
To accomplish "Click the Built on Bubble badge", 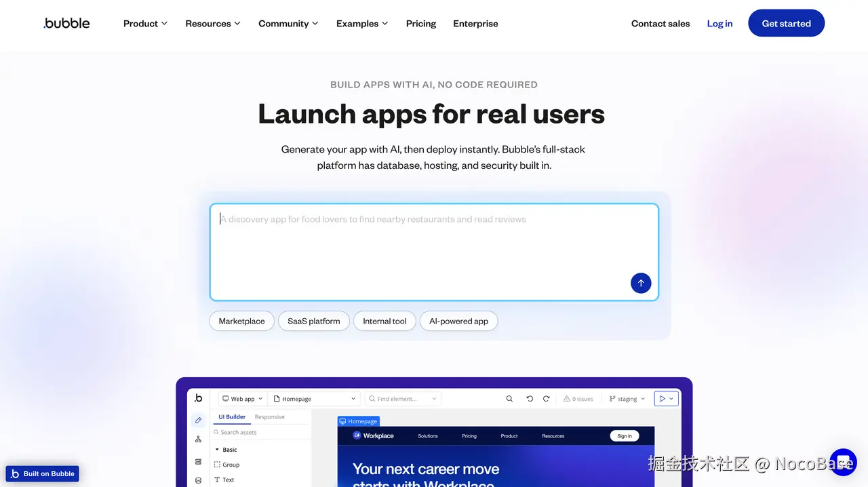I will point(43,473).
